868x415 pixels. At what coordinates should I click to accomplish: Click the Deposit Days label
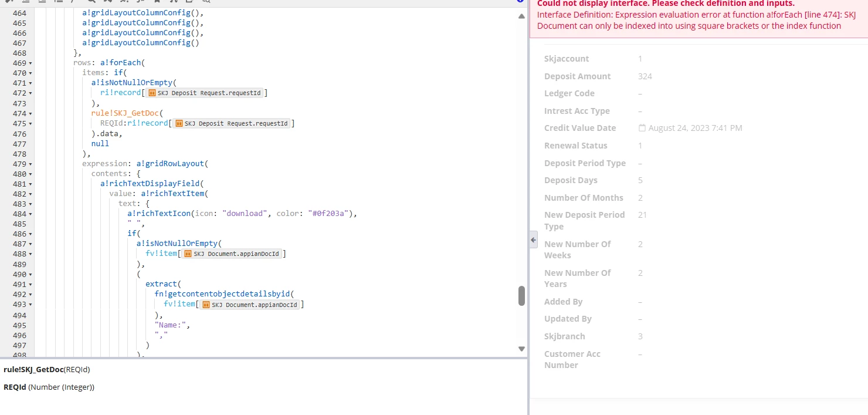point(571,180)
